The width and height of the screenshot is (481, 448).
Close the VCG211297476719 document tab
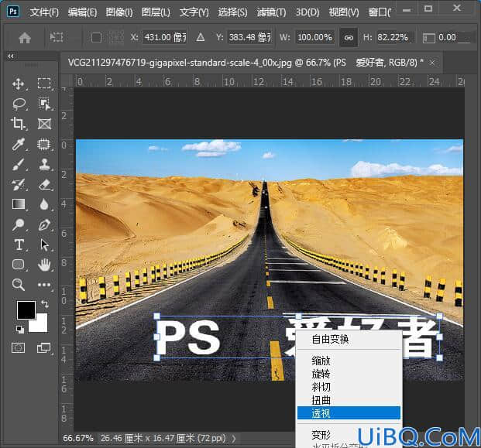pos(432,63)
